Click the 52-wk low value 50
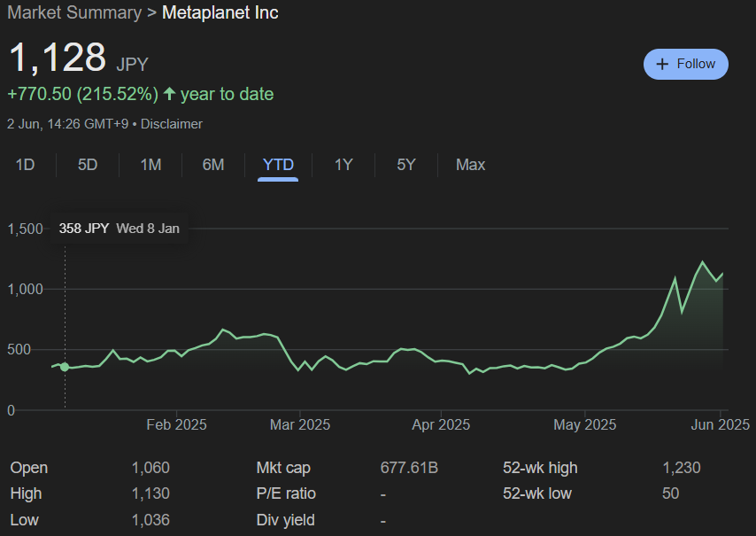The height and width of the screenshot is (536, 756). [671, 493]
